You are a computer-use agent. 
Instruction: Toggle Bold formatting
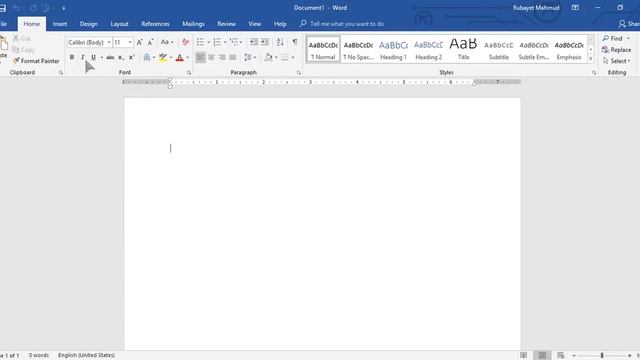click(72, 57)
